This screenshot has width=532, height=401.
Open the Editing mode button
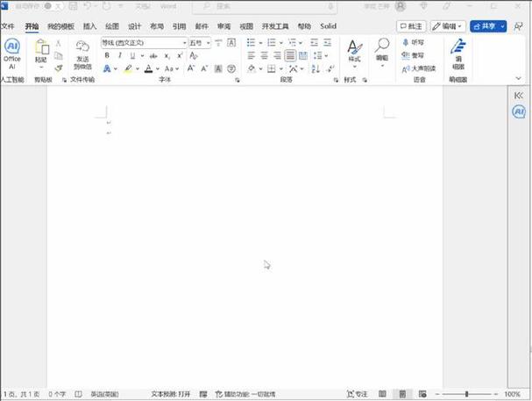(x=448, y=26)
